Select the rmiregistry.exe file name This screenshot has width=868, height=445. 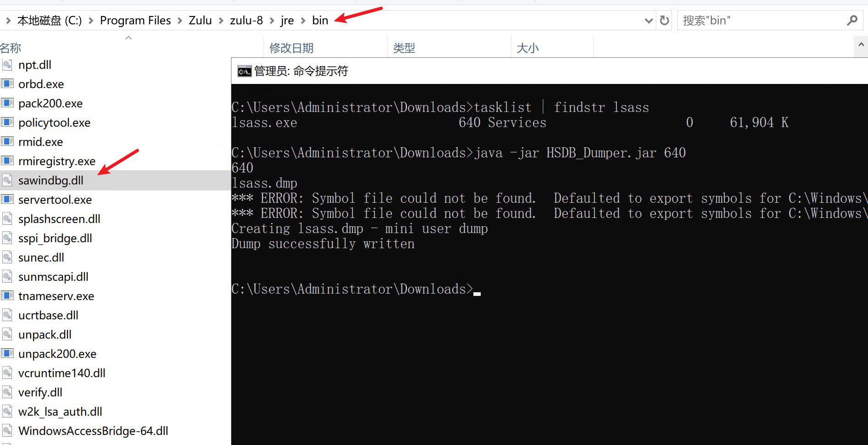(x=57, y=161)
